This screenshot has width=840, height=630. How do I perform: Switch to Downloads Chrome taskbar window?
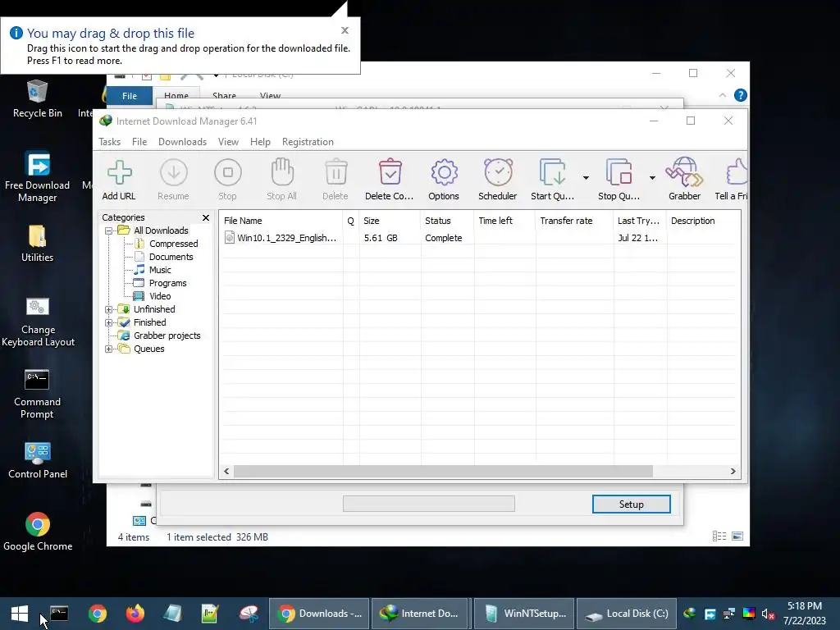319,614
